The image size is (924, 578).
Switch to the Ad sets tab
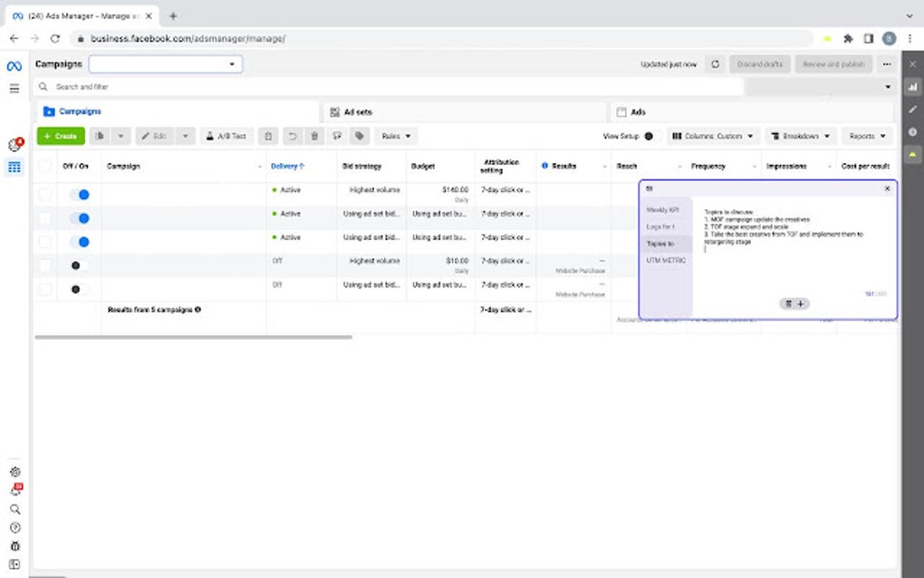tap(465, 112)
